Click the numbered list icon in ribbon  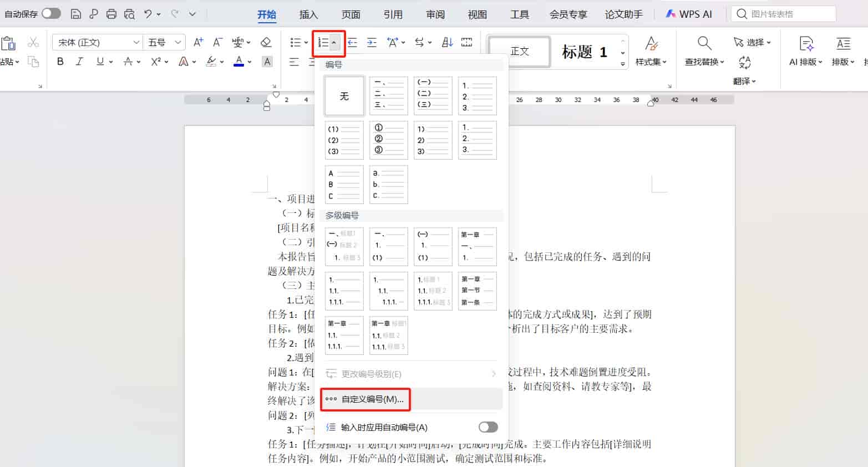[x=323, y=43]
